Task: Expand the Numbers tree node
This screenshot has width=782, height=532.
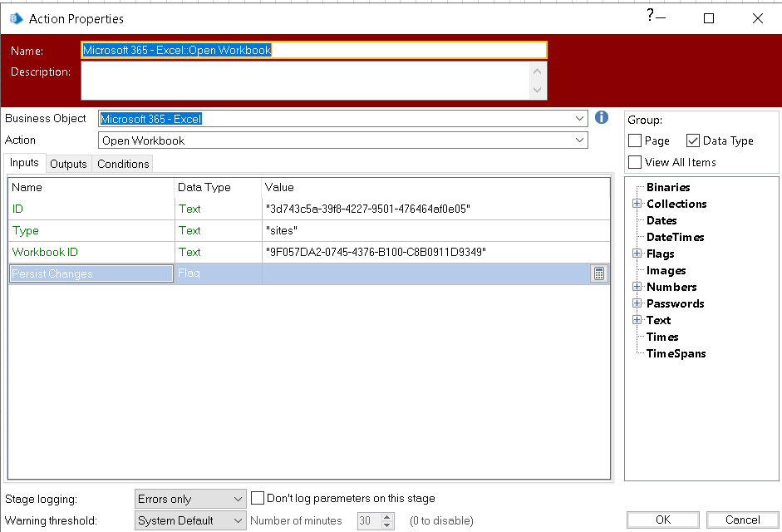Action: 637,287
